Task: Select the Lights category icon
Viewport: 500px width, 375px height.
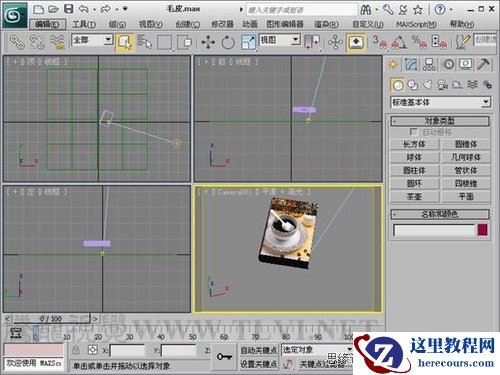Action: [427, 85]
